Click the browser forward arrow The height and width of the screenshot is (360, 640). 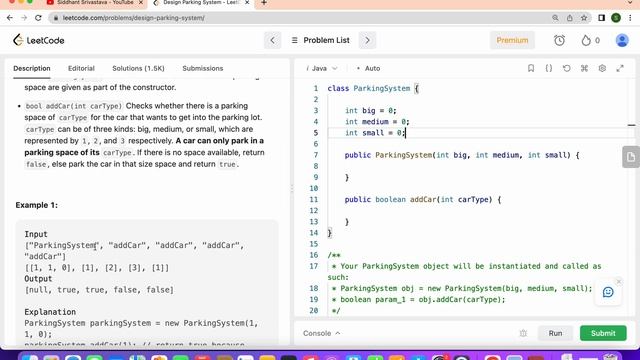click(24, 18)
